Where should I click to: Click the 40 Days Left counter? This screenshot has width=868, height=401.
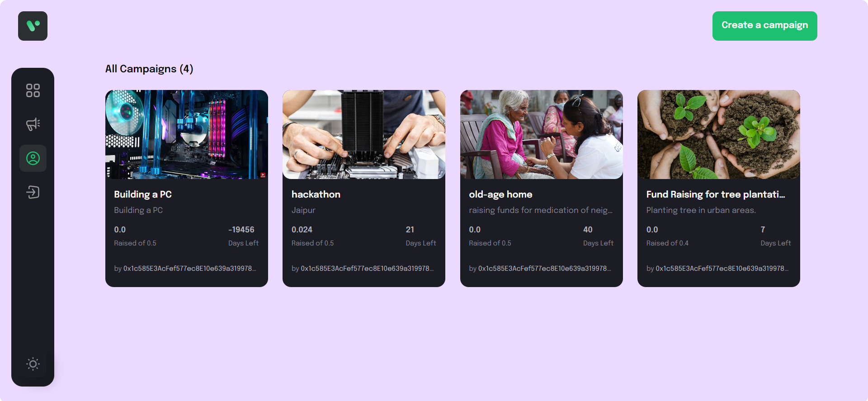pos(598,236)
